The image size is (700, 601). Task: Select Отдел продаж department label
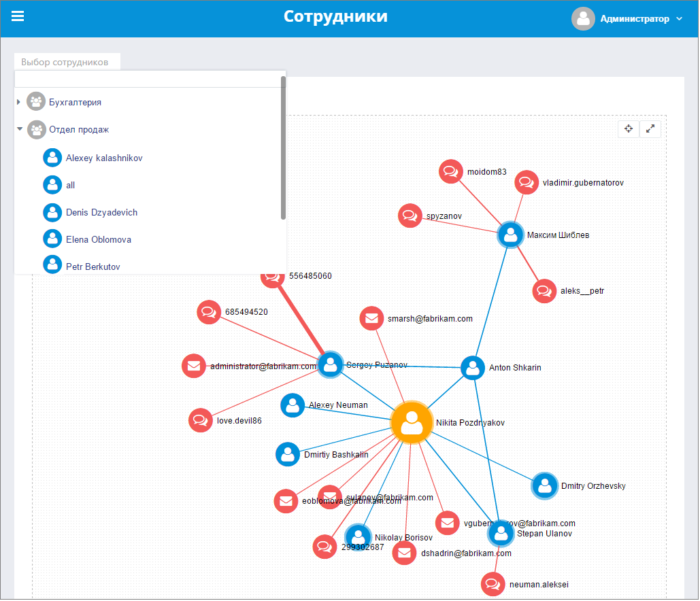(79, 129)
